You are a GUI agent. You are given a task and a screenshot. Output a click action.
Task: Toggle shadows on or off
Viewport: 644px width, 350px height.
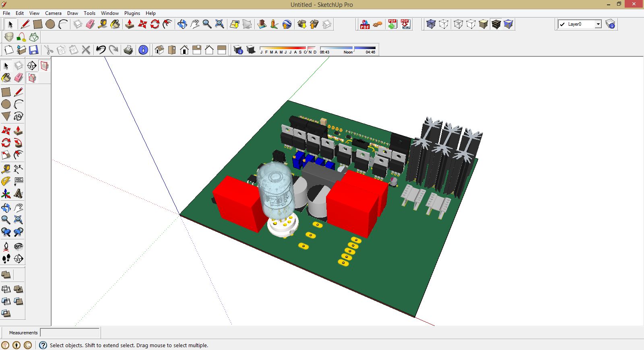(251, 50)
